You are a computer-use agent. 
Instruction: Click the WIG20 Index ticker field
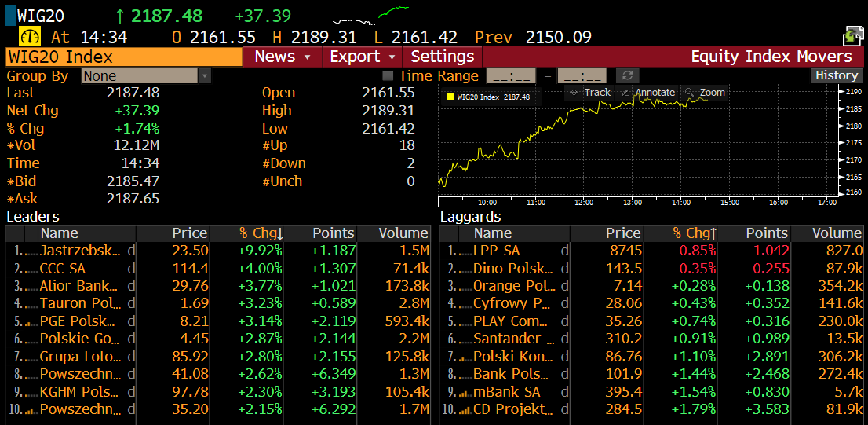pyautogui.click(x=124, y=57)
